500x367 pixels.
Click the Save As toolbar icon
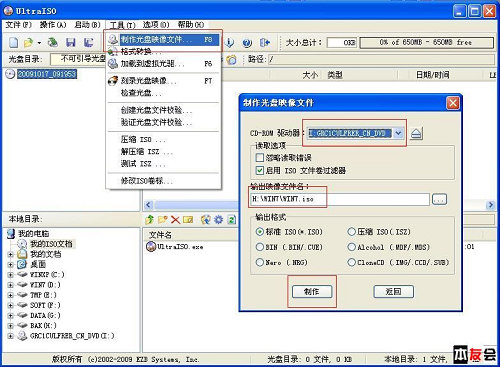88,42
